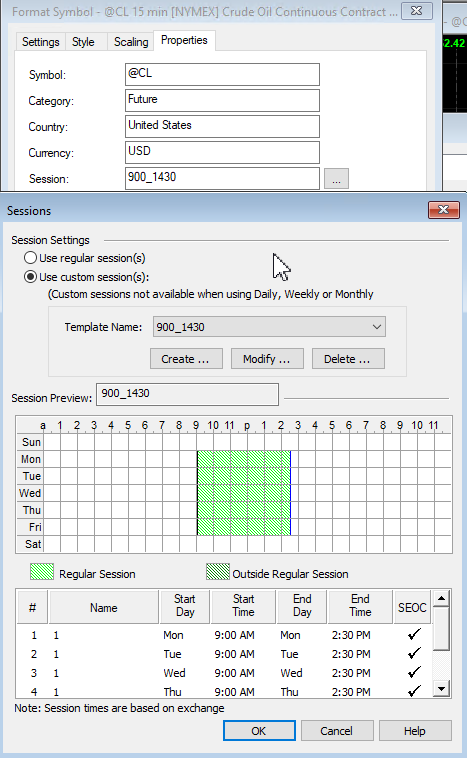Click the session browse ellipsis button

tap(336, 179)
